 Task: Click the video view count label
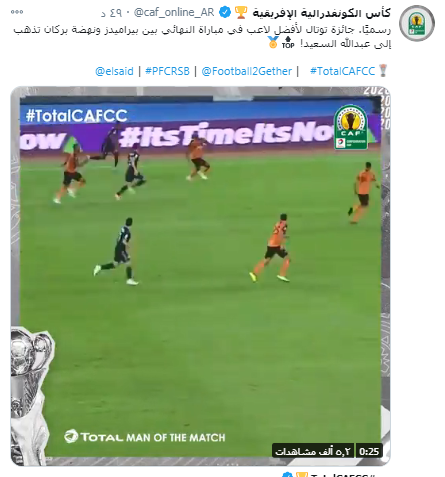coord(313,451)
